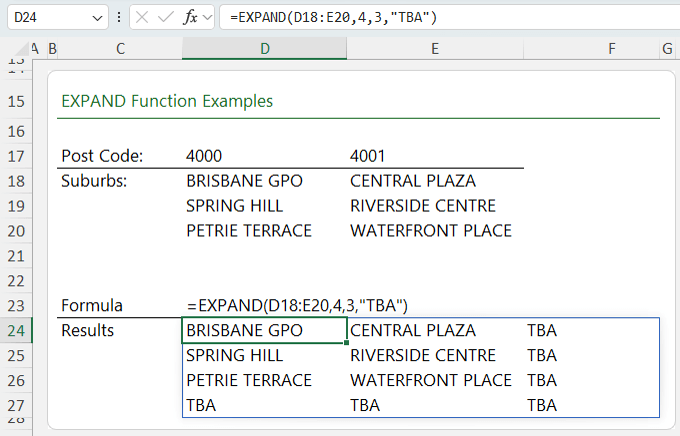The image size is (680, 436).
Task: Select row 19 header
Action: 16,206
